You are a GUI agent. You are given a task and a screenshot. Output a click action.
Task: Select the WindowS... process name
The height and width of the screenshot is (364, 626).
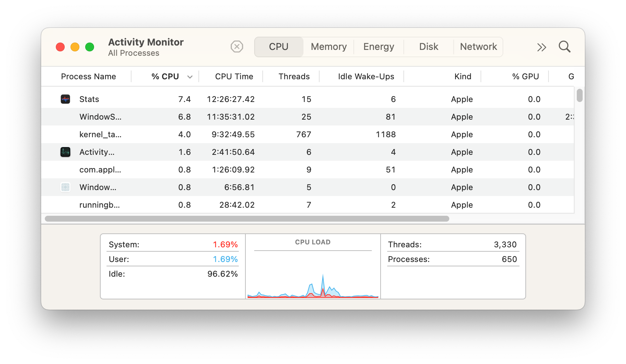click(100, 117)
